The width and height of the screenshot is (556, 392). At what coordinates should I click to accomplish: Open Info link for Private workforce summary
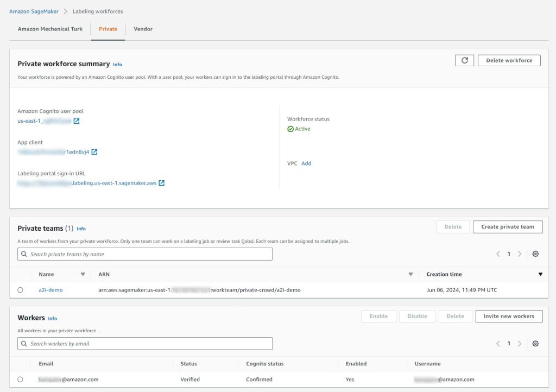pyautogui.click(x=117, y=65)
